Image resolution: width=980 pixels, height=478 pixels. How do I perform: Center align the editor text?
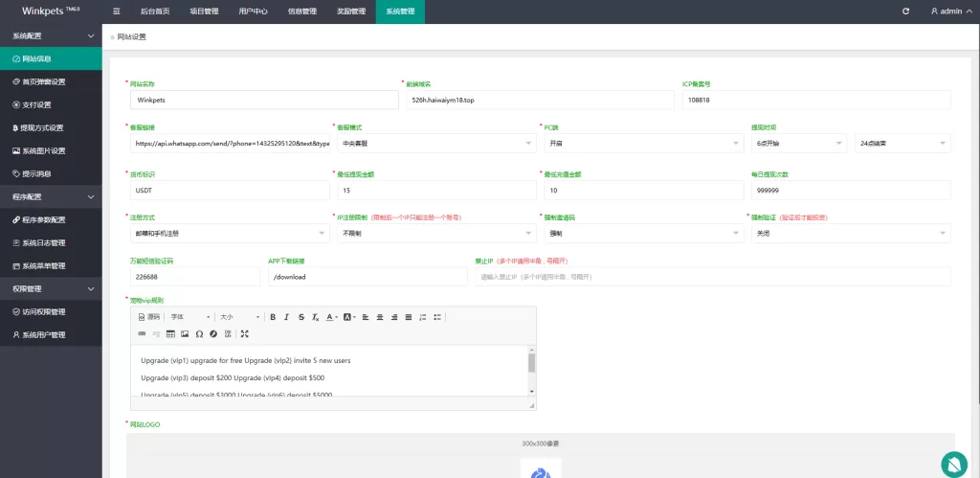click(380, 317)
